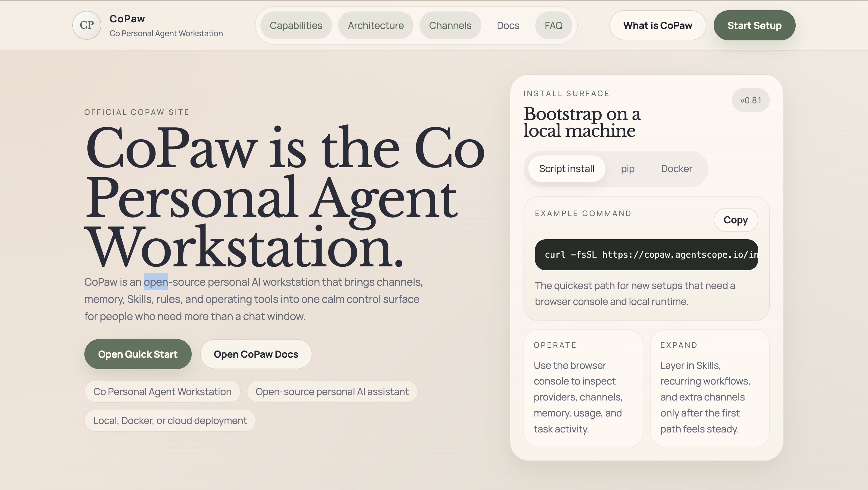Click the Co Personal Agent Workstation chip
The image size is (868, 490).
[162, 391]
